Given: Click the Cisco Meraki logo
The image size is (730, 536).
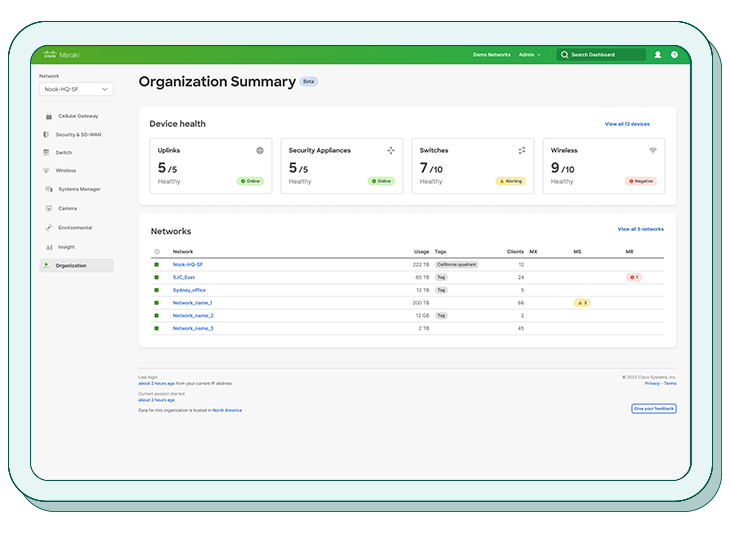Looking at the screenshot, I should pyautogui.click(x=61, y=54).
